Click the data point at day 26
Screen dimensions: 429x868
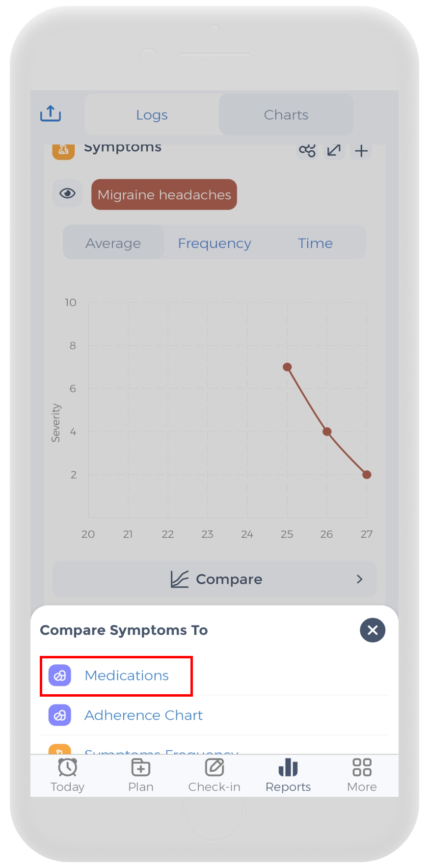coord(327,432)
